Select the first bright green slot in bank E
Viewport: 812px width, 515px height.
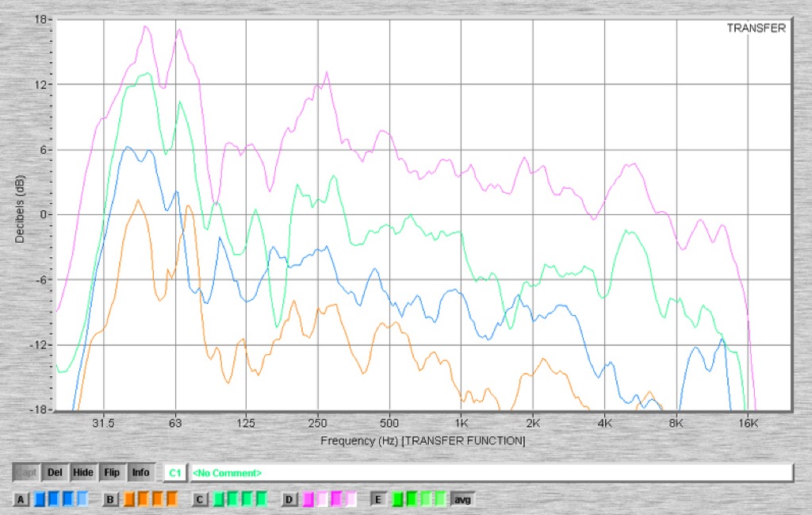click(x=398, y=499)
